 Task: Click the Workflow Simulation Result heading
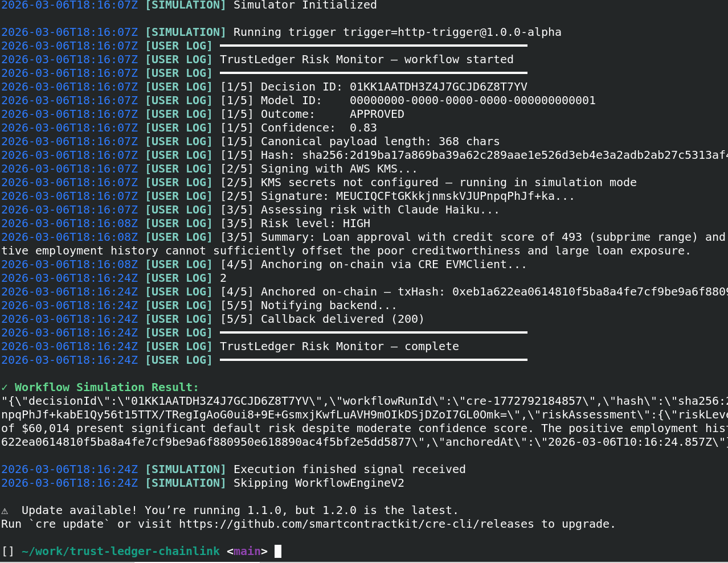click(107, 388)
